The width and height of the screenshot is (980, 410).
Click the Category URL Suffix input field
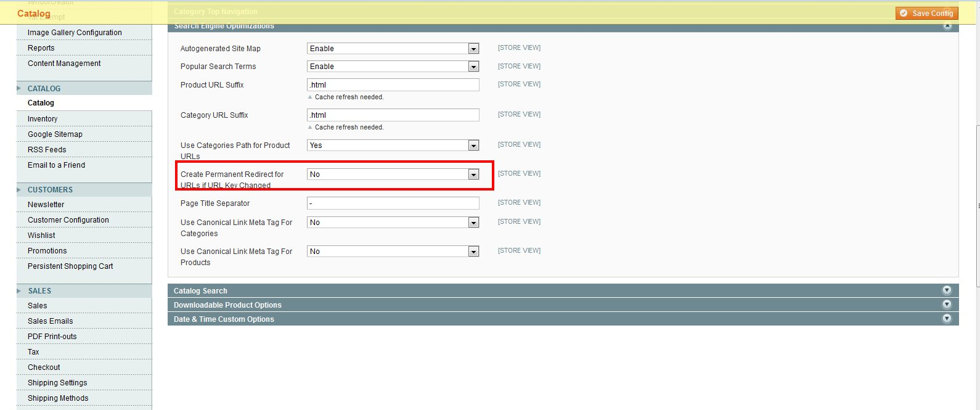pyautogui.click(x=393, y=115)
